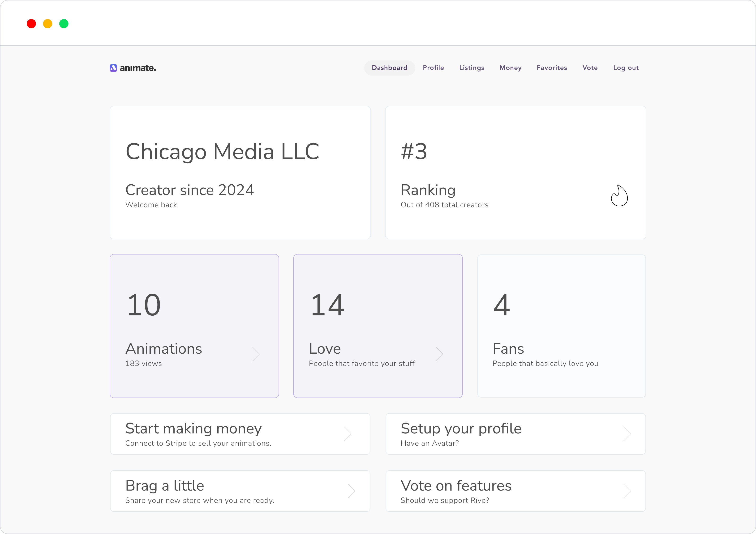Click the arrow on Start making money

coord(348,434)
